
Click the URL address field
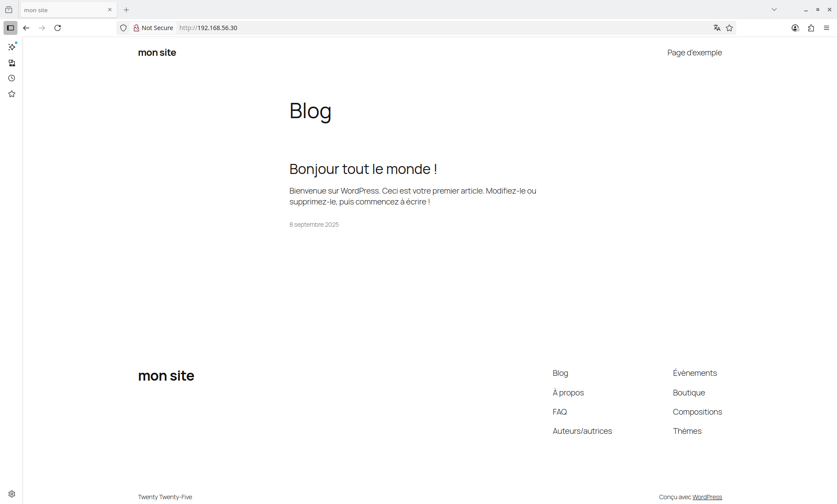(x=392, y=28)
